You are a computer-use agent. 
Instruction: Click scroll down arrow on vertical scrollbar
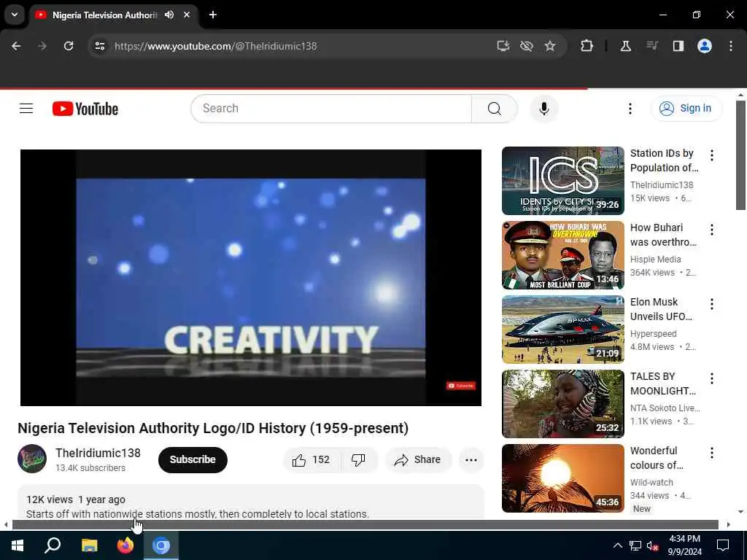click(x=740, y=512)
